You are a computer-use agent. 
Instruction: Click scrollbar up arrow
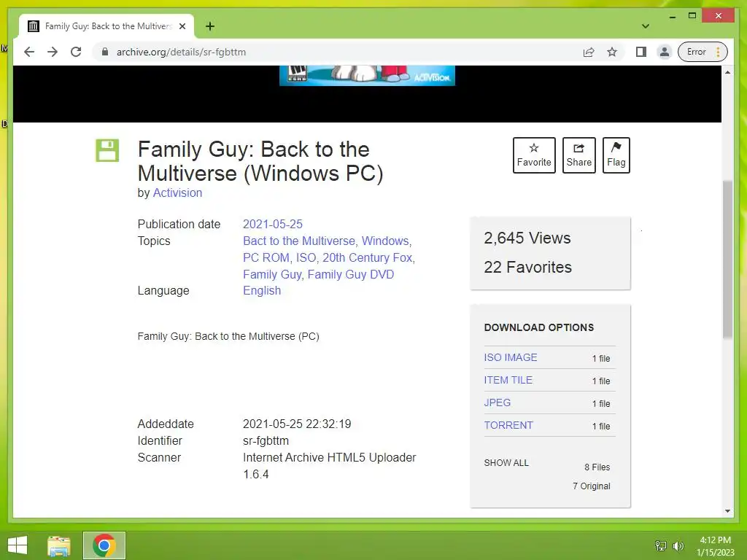[x=727, y=72]
